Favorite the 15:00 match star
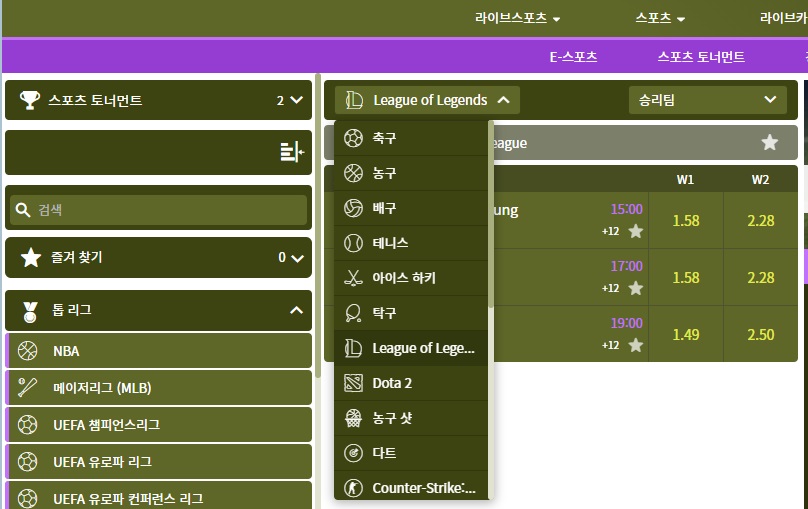The width and height of the screenshot is (808, 509). [636, 231]
